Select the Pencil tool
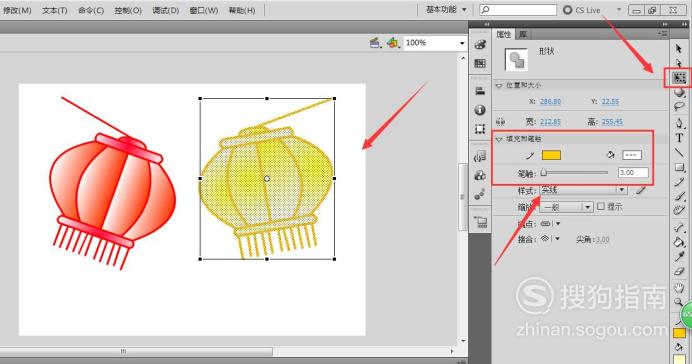 679,182
